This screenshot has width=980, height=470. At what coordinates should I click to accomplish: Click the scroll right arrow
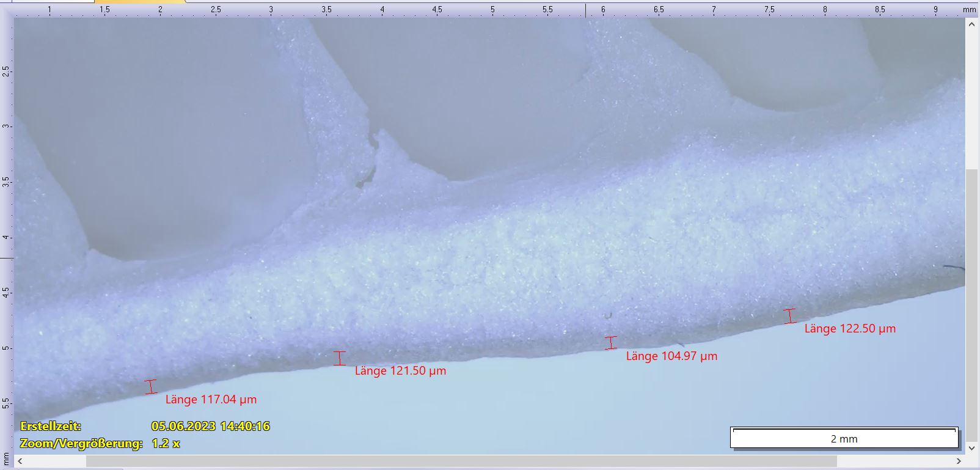(959, 461)
